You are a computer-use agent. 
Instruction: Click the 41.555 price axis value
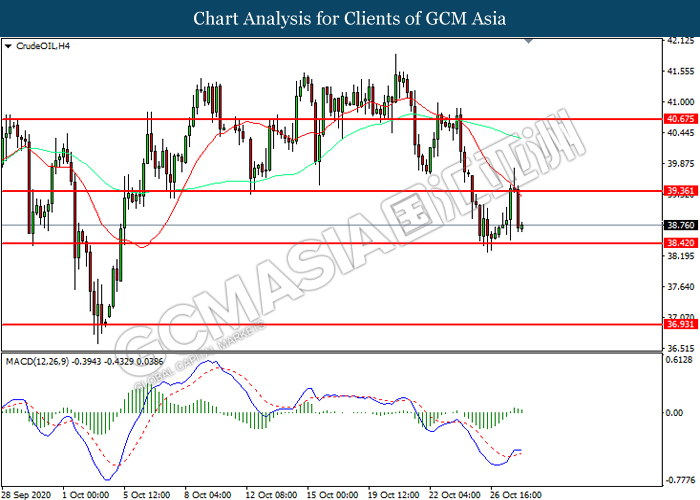pyautogui.click(x=681, y=71)
